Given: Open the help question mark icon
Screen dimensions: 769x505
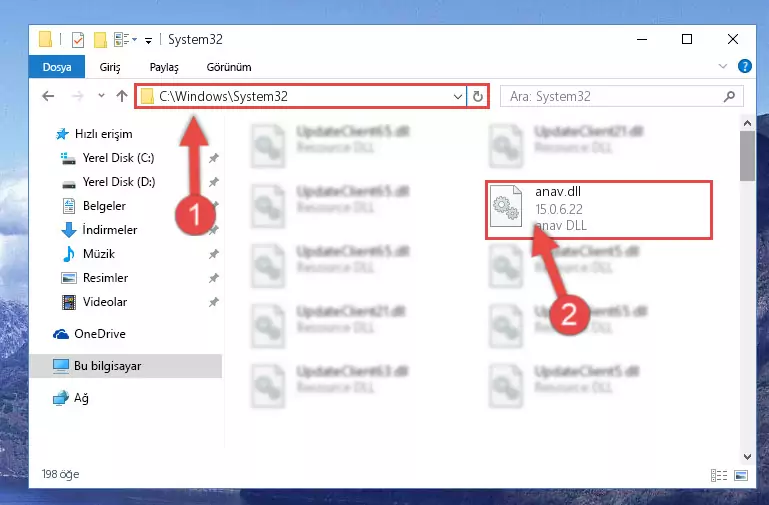Looking at the screenshot, I should (x=744, y=66).
